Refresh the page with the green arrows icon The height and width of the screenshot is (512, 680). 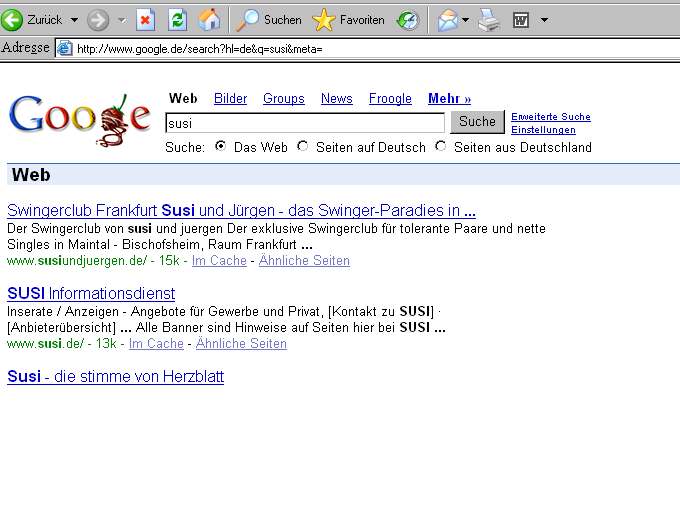[x=177, y=19]
